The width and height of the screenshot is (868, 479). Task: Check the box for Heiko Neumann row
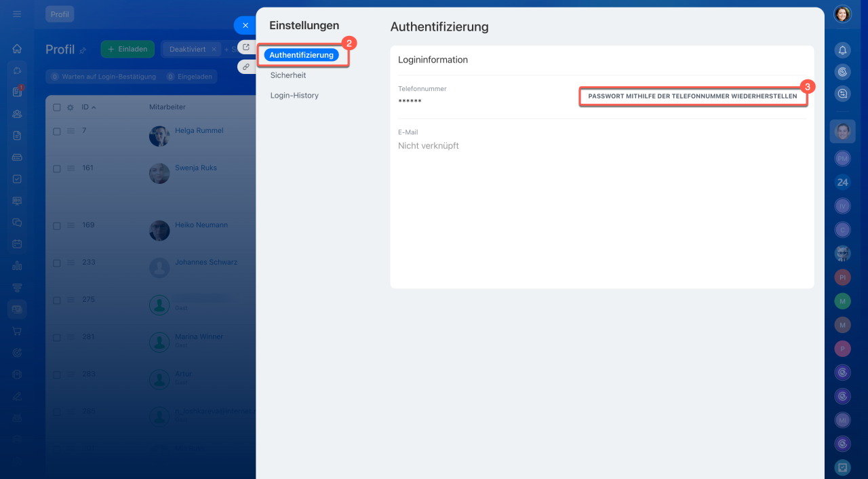point(57,225)
